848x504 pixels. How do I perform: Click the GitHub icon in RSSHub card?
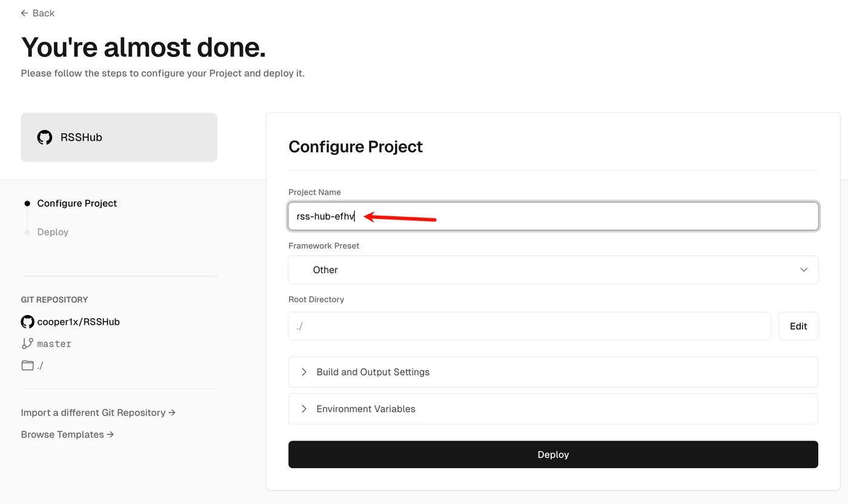pos(45,138)
